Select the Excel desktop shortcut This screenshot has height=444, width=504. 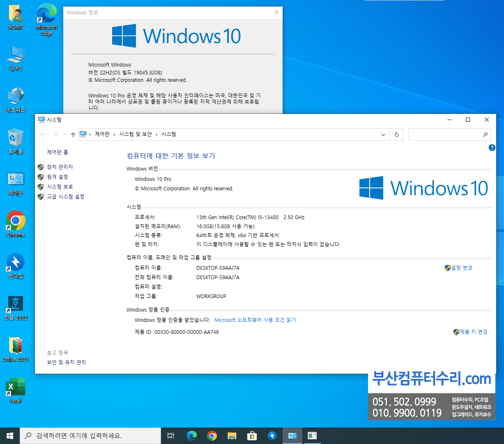[x=16, y=391]
